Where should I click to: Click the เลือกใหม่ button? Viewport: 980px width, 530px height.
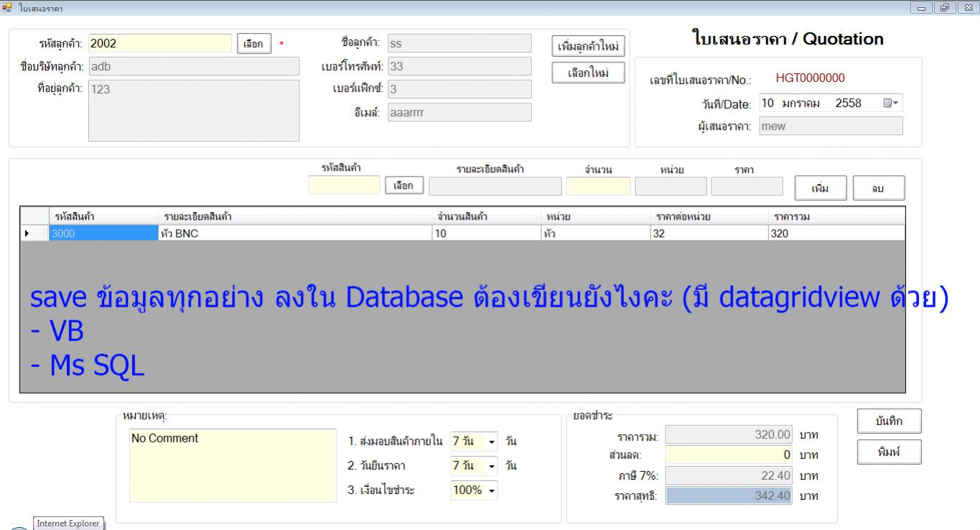pyautogui.click(x=588, y=73)
